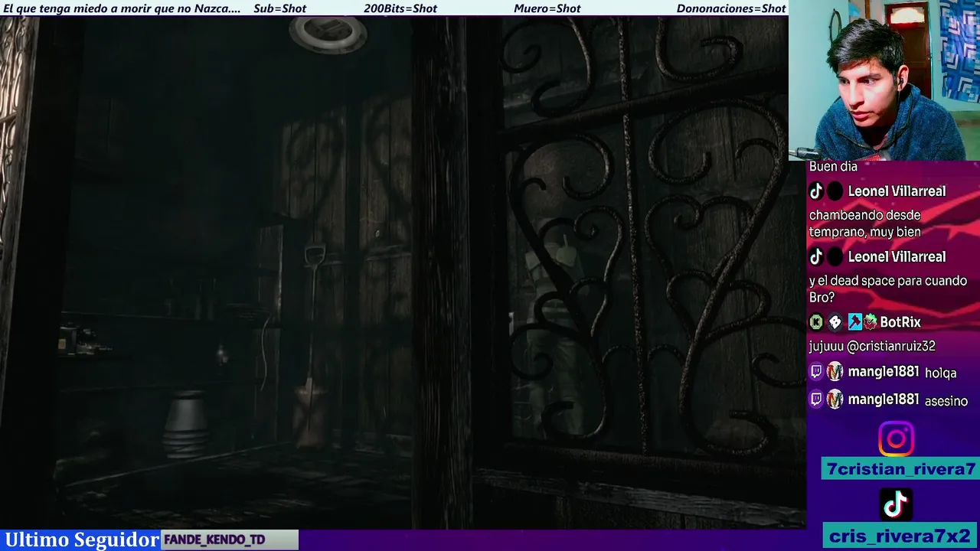
Task: Click the 'chambeando desde temprano, muy bien' message
Action: [x=865, y=223]
